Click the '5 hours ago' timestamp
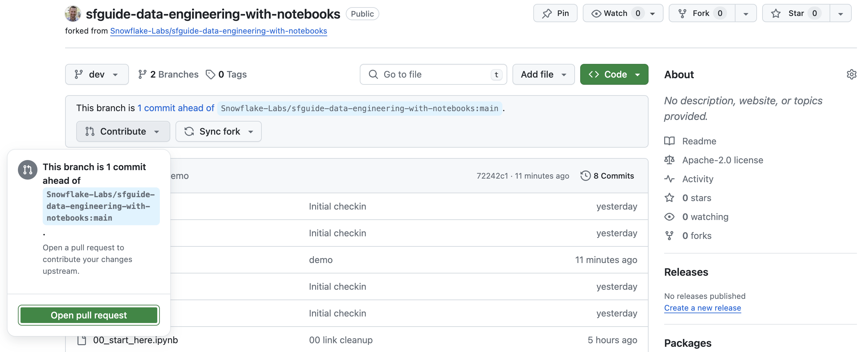This screenshot has width=868, height=352. pyautogui.click(x=612, y=340)
